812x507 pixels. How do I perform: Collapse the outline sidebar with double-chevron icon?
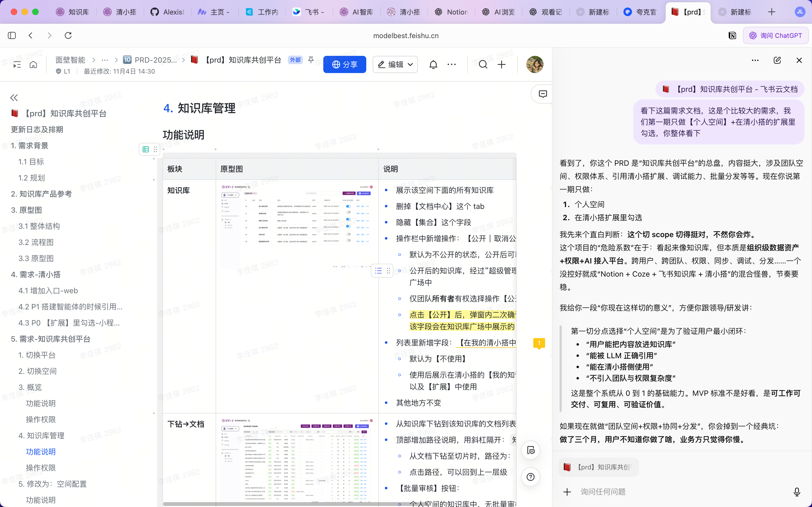click(14, 97)
